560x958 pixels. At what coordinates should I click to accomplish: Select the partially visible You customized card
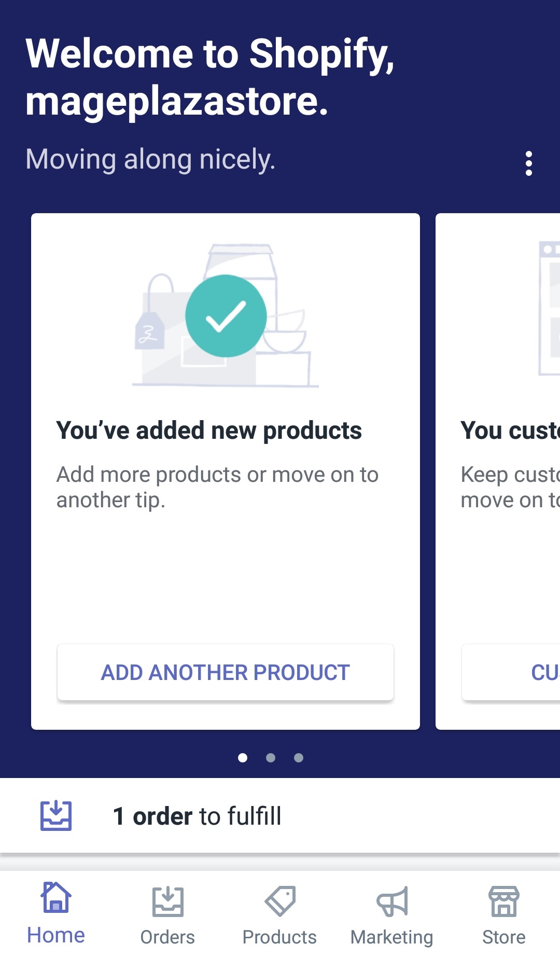click(x=498, y=471)
